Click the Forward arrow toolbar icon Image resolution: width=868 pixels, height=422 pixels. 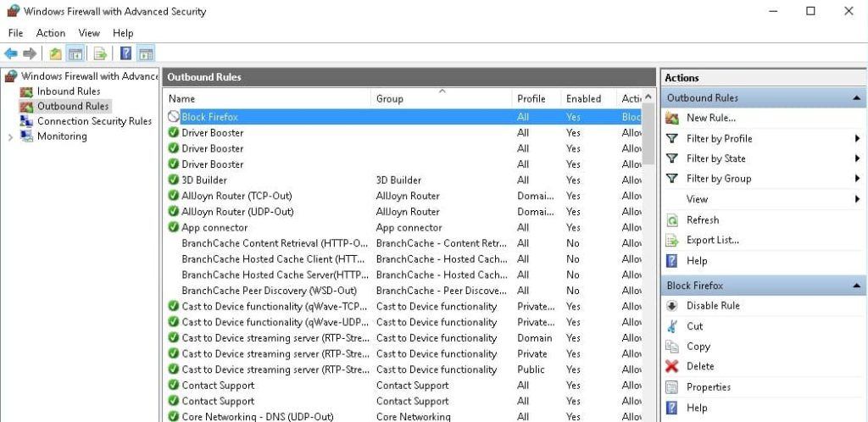point(30,53)
